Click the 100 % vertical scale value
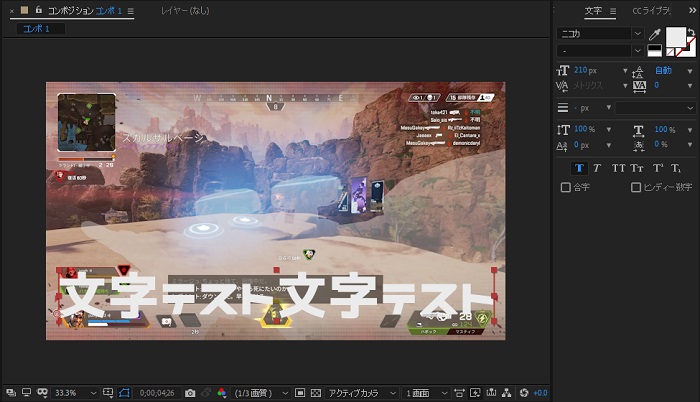 click(584, 130)
